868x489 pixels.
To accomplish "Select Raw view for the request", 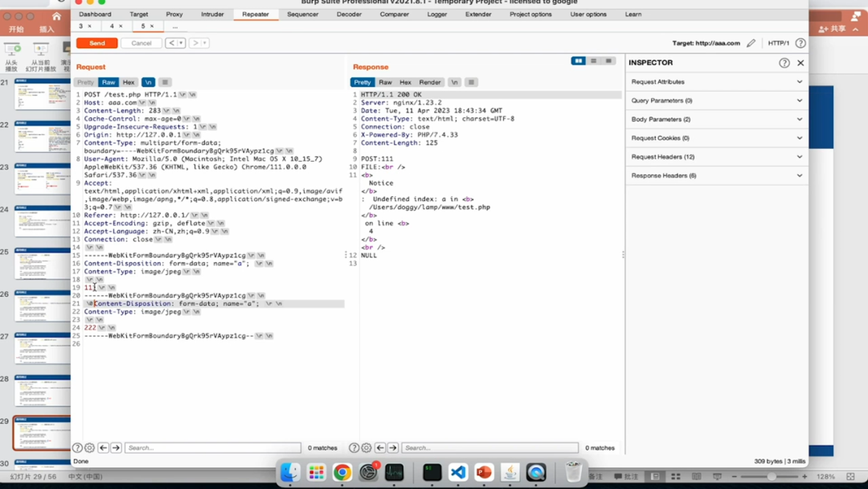I will pos(108,82).
